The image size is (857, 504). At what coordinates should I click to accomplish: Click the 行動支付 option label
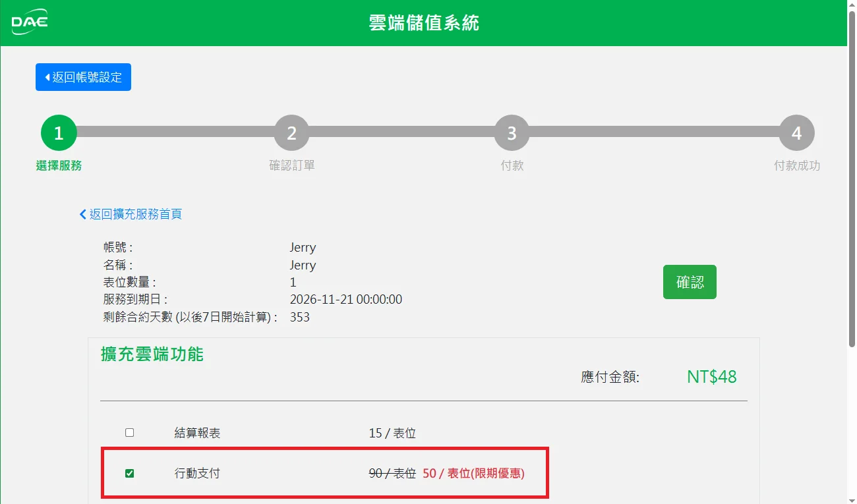pos(196,473)
